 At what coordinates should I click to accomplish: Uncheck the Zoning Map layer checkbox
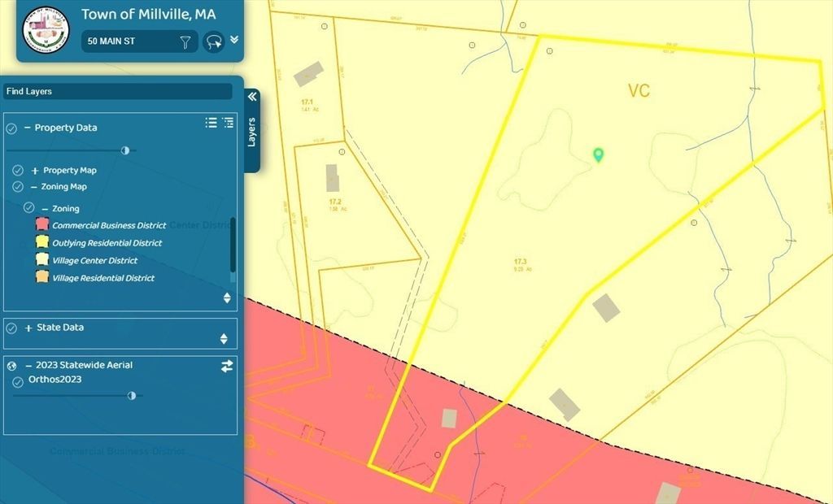(18, 187)
